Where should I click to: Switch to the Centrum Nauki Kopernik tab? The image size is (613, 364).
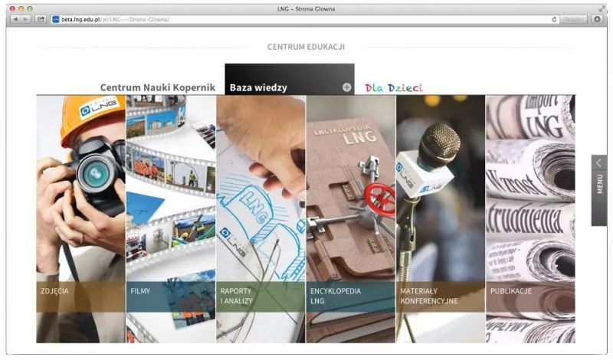click(x=159, y=87)
